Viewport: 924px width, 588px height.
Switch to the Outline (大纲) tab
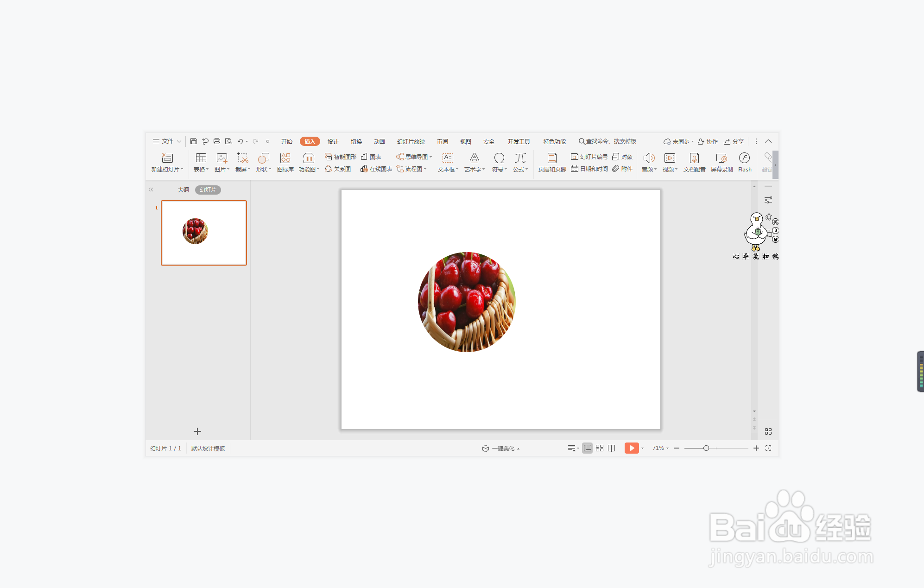[183, 190]
